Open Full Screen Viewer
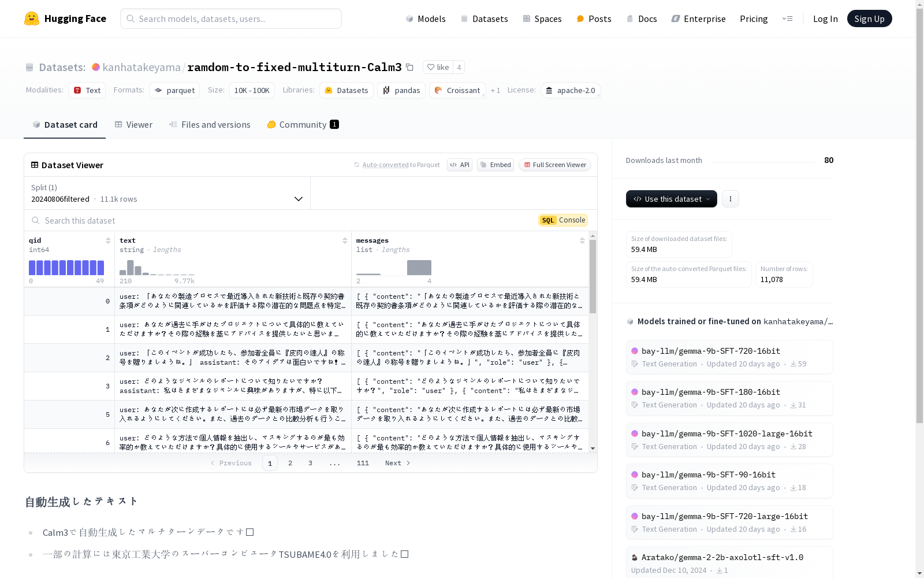 pyautogui.click(x=554, y=165)
